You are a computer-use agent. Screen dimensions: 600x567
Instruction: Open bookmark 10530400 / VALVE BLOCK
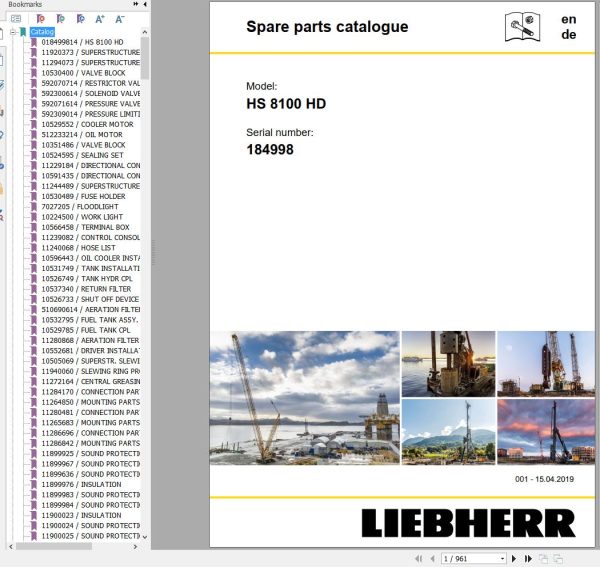click(83, 73)
